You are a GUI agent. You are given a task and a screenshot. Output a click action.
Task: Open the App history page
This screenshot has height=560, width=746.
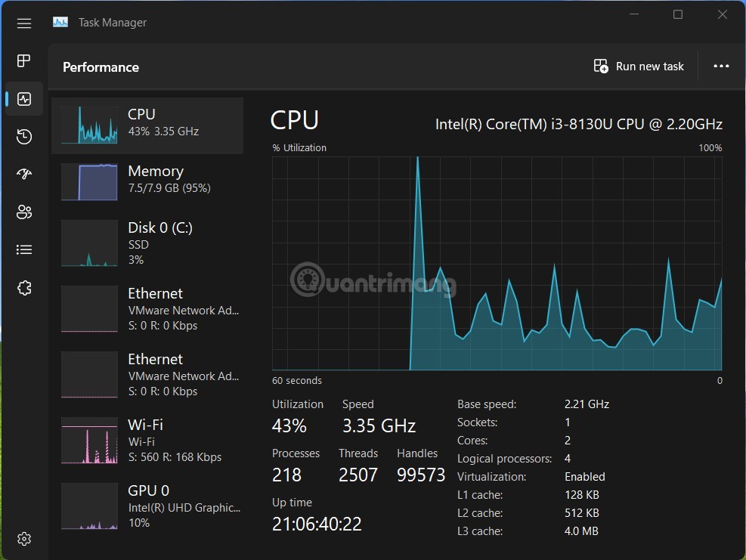coord(23,137)
